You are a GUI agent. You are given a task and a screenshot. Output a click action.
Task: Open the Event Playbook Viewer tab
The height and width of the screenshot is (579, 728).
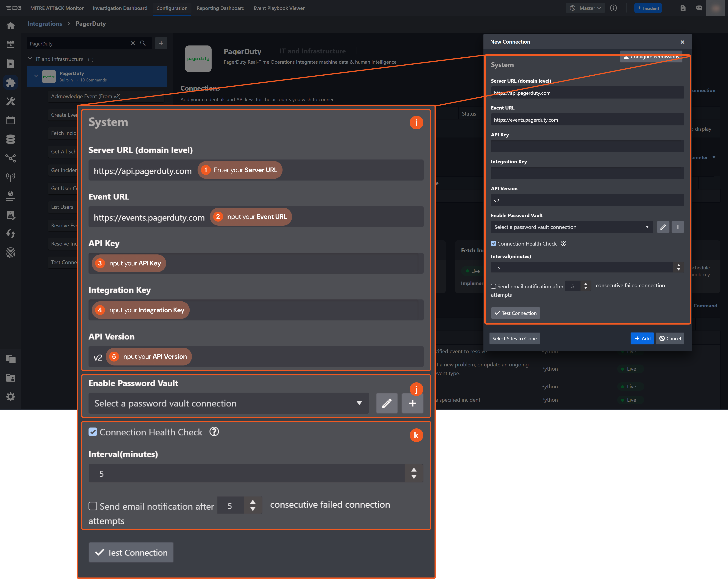[x=279, y=8]
